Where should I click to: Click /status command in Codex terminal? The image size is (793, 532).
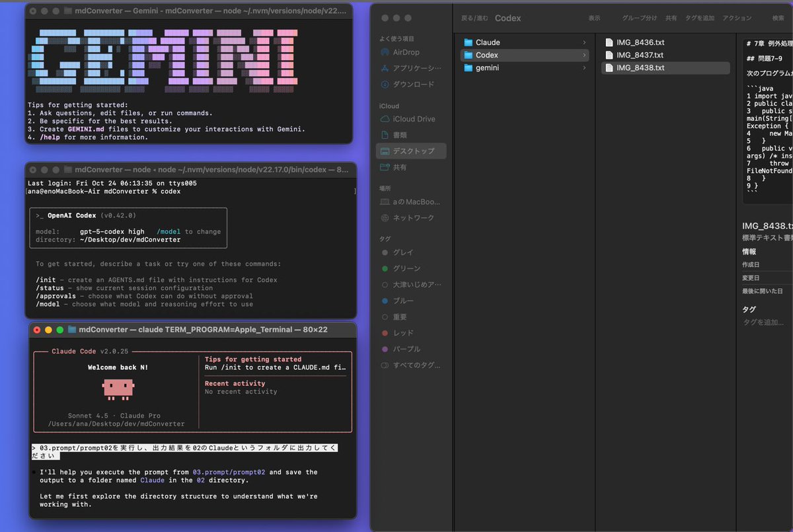coord(50,288)
